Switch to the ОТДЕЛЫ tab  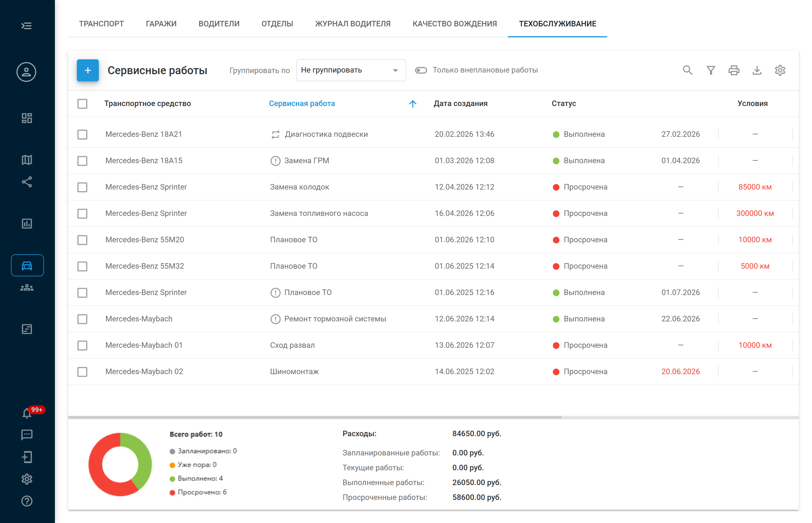tap(277, 24)
